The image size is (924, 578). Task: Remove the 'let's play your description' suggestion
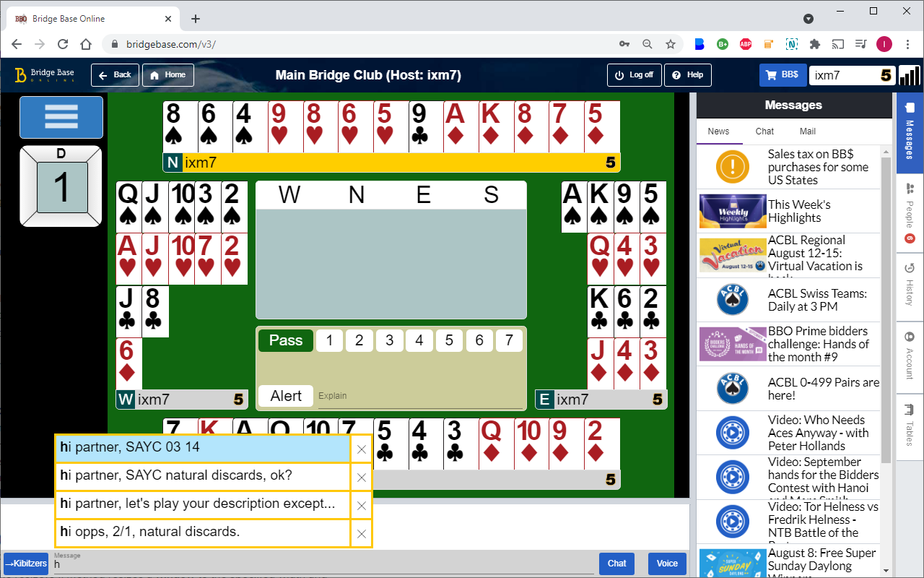click(x=362, y=506)
